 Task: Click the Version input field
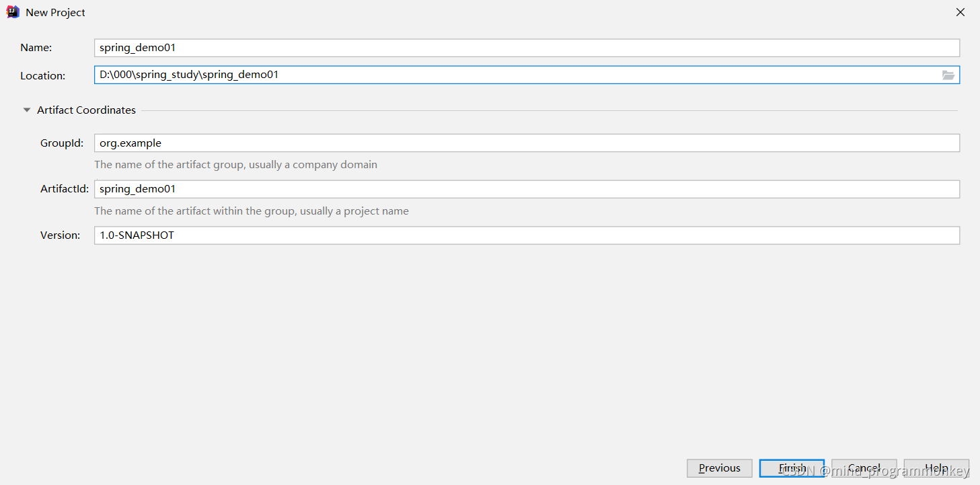tap(527, 235)
